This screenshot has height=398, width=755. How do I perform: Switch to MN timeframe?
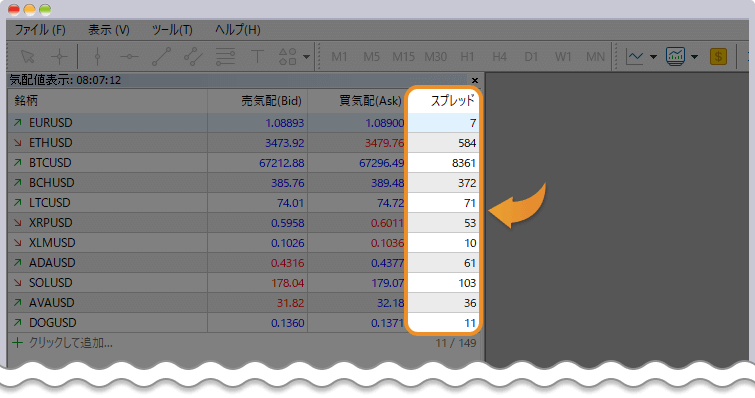pyautogui.click(x=595, y=57)
